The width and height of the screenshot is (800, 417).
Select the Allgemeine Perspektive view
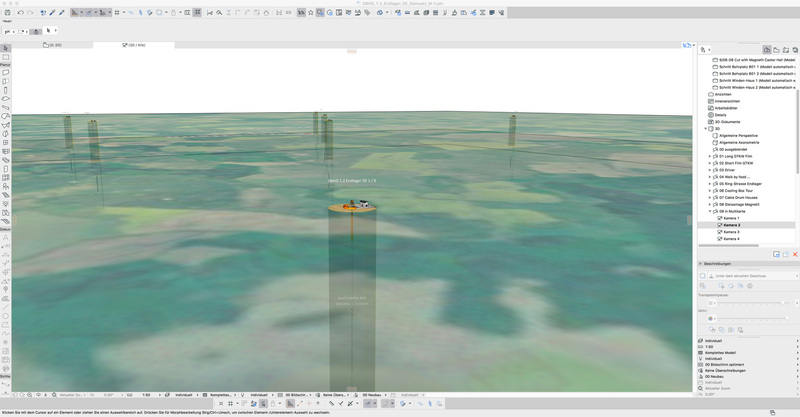pyautogui.click(x=738, y=135)
